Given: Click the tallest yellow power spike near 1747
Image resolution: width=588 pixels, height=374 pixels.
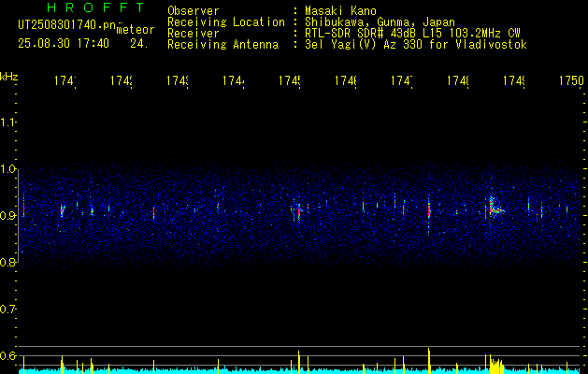Looking at the screenshot, I should pos(429,361).
